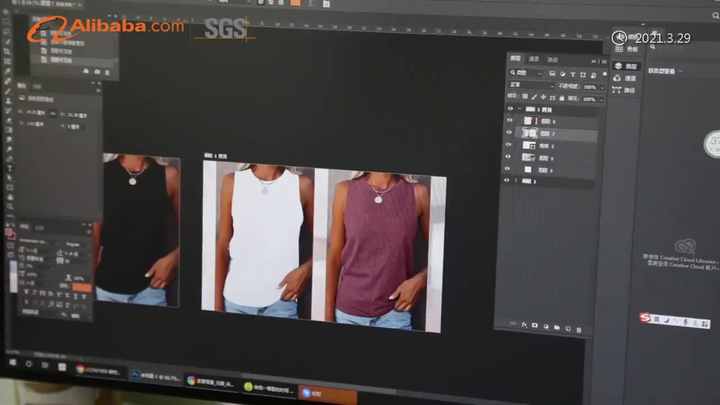
Task: Click the foreground color swatch in toolbar
Action: coord(9,232)
